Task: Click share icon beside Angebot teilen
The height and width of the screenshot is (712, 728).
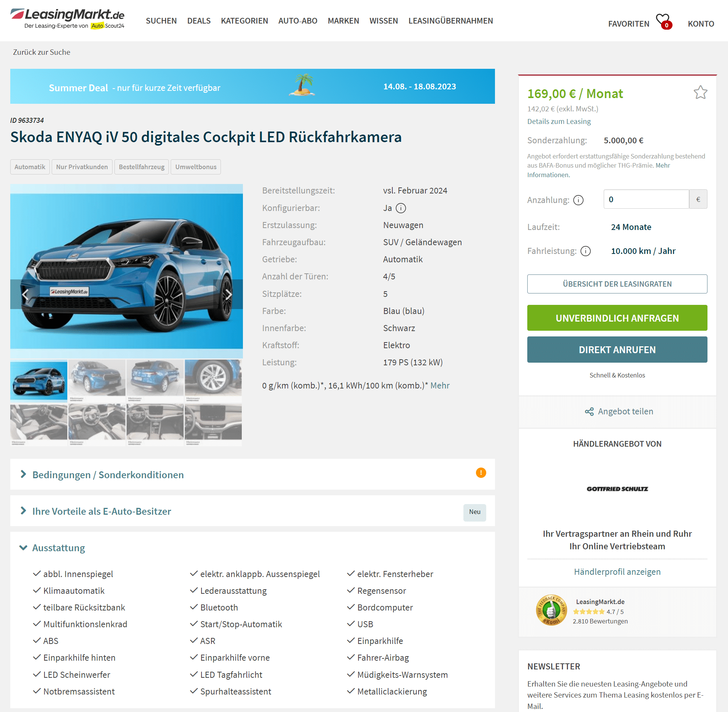Action: pyautogui.click(x=589, y=412)
